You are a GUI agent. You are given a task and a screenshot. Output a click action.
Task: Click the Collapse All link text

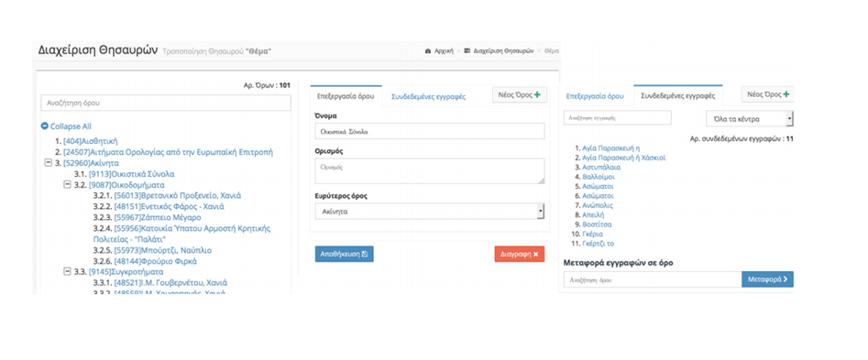(x=71, y=126)
